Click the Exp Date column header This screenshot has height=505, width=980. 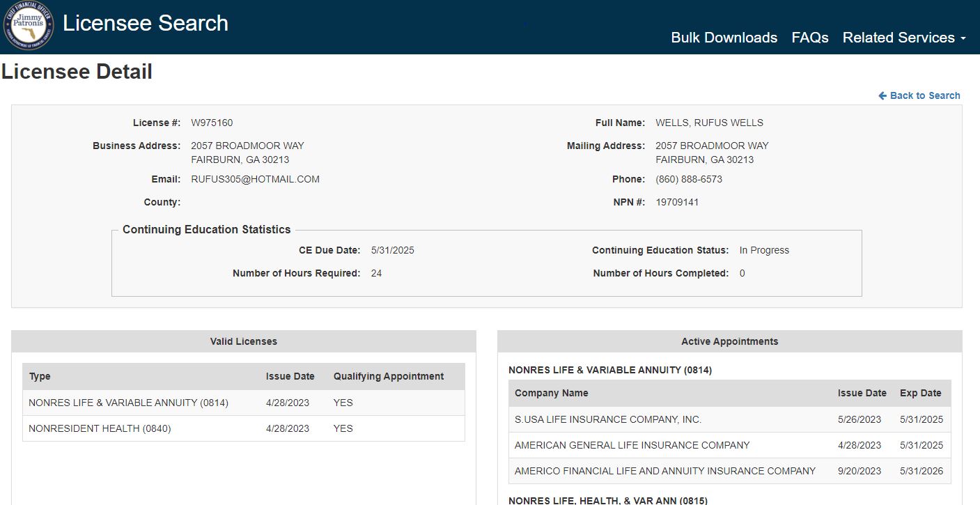(x=920, y=393)
